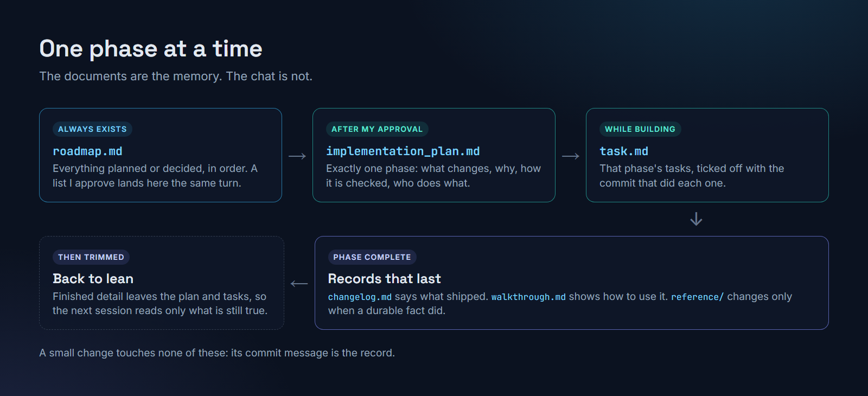Select the Records that last heading
The height and width of the screenshot is (396, 868).
(x=385, y=279)
